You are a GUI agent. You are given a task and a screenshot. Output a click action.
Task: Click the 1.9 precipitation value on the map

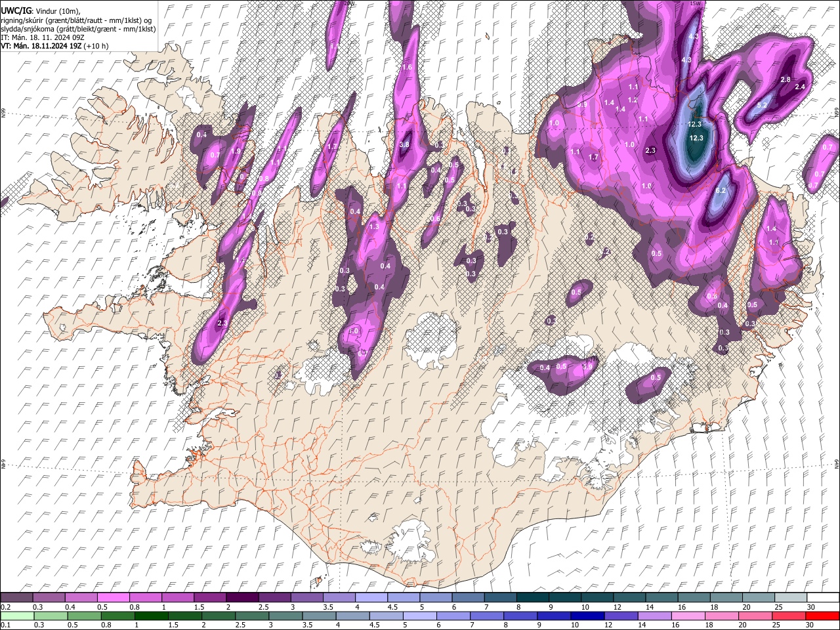point(236,151)
